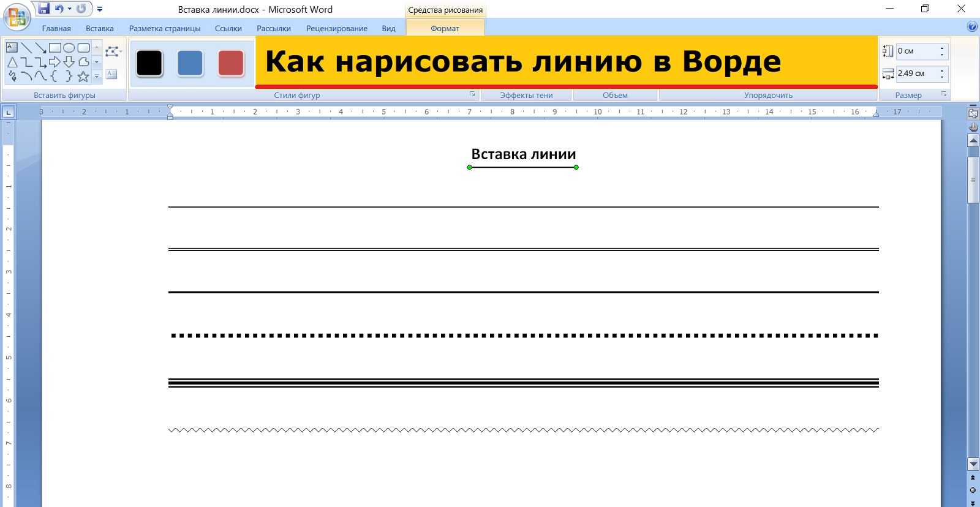Insert a 5-Point Star shape
Screen dimensions: 980x507
pos(84,77)
